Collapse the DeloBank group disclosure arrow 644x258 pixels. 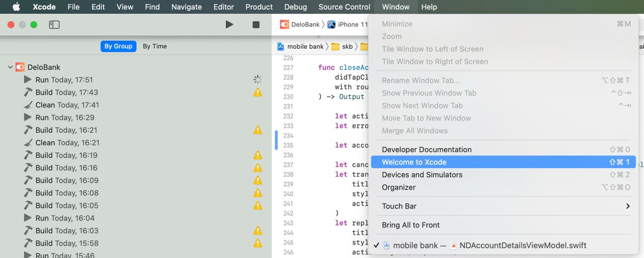(x=10, y=67)
